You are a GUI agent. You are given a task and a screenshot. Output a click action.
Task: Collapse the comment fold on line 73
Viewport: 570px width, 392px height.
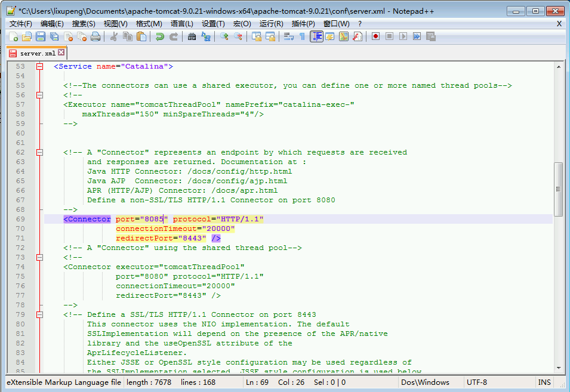pos(39,258)
